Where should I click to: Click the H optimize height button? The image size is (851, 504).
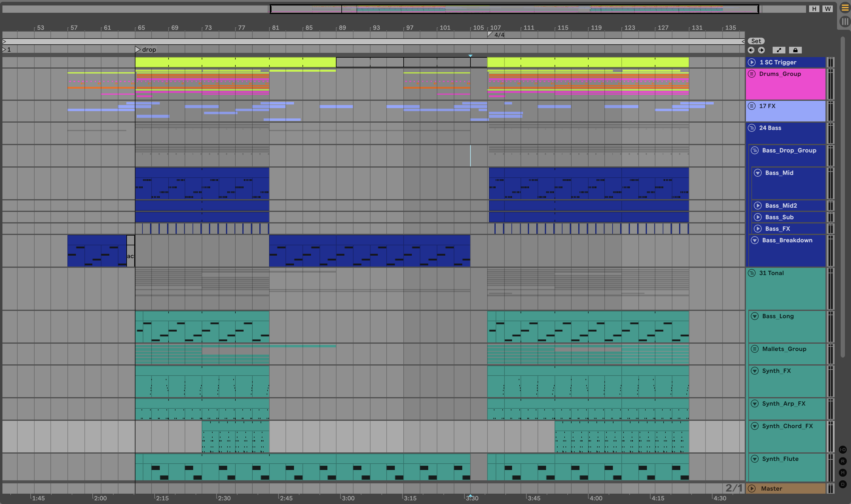pos(814,9)
